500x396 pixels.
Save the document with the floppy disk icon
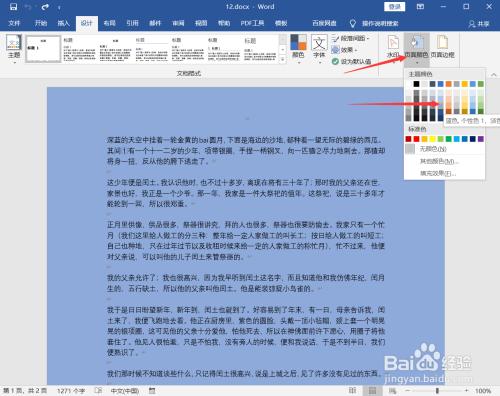point(13,7)
